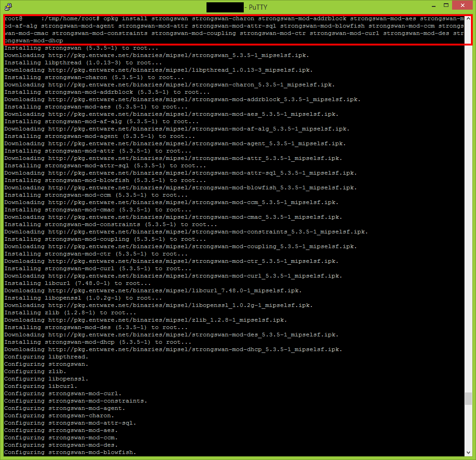This screenshot has height=460, width=476.
Task: Click the strongswan-charon ipk download line
Action: pos(169,85)
